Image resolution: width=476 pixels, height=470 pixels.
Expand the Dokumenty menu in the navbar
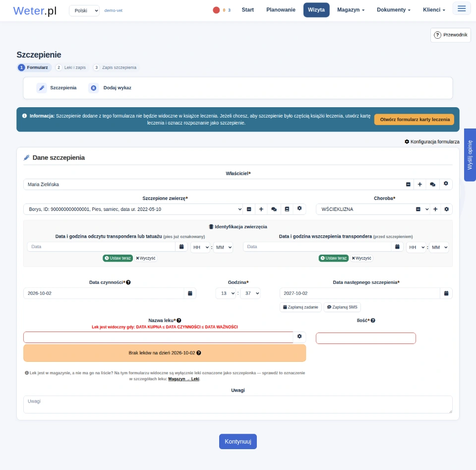point(393,10)
